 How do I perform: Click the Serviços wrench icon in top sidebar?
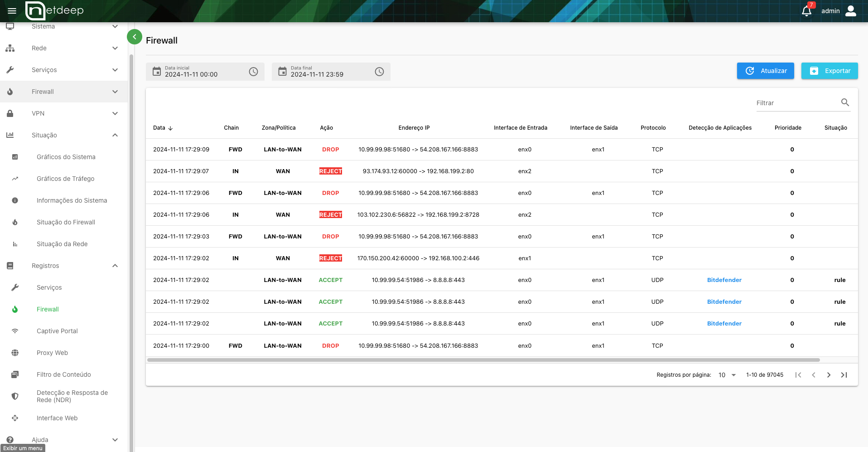point(10,70)
